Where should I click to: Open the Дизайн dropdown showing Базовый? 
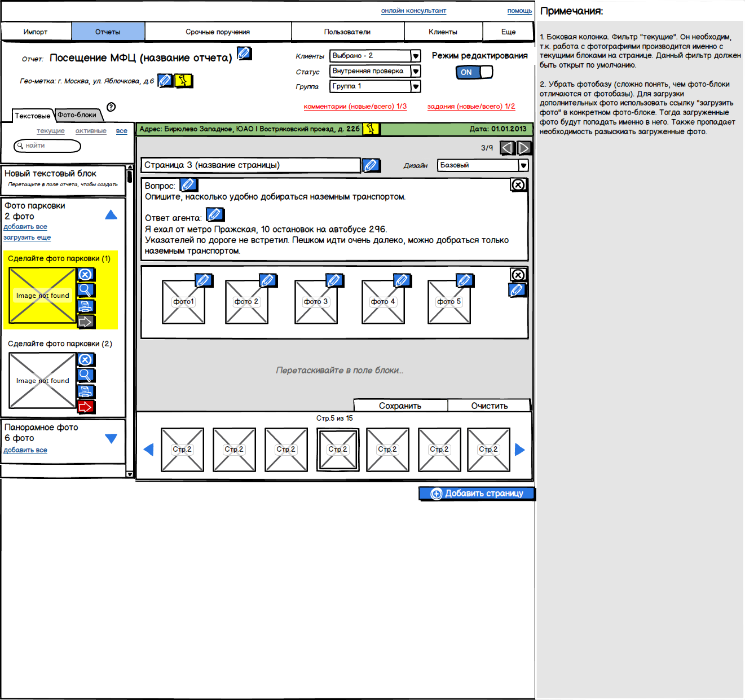(523, 165)
